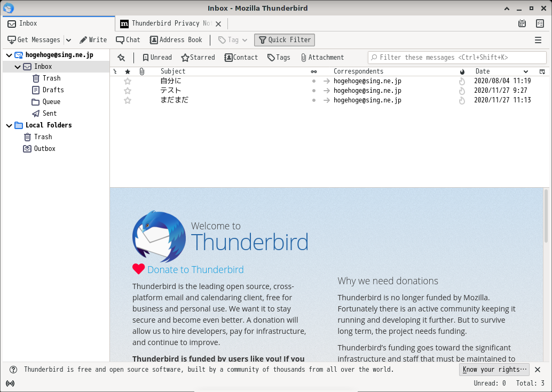Sort by starred column header
This screenshot has height=392, width=552.
(128, 71)
